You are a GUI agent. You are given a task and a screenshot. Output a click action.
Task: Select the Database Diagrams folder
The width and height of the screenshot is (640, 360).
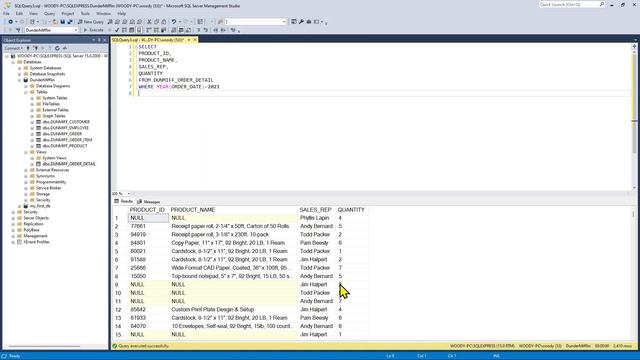point(53,86)
